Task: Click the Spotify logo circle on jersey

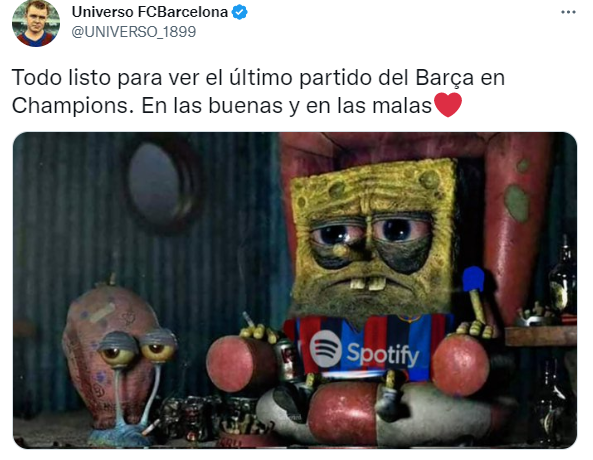Action: click(326, 348)
